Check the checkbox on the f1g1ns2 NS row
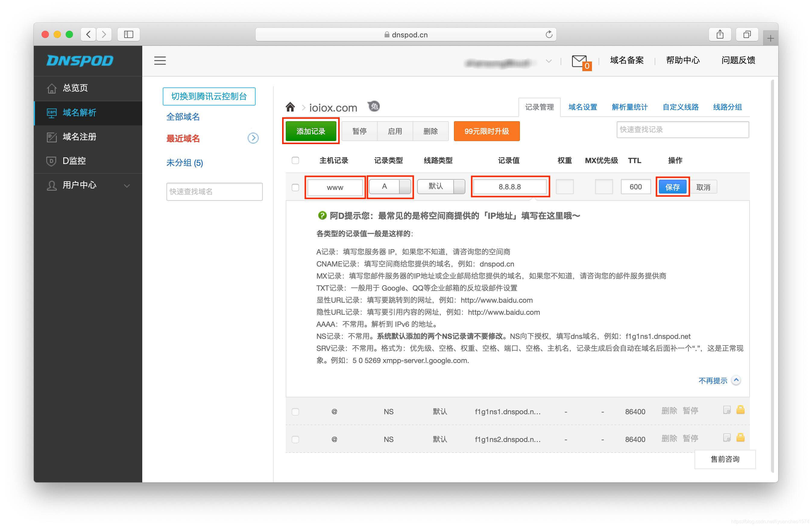Screen dimensions: 812x527 [x=295, y=439]
